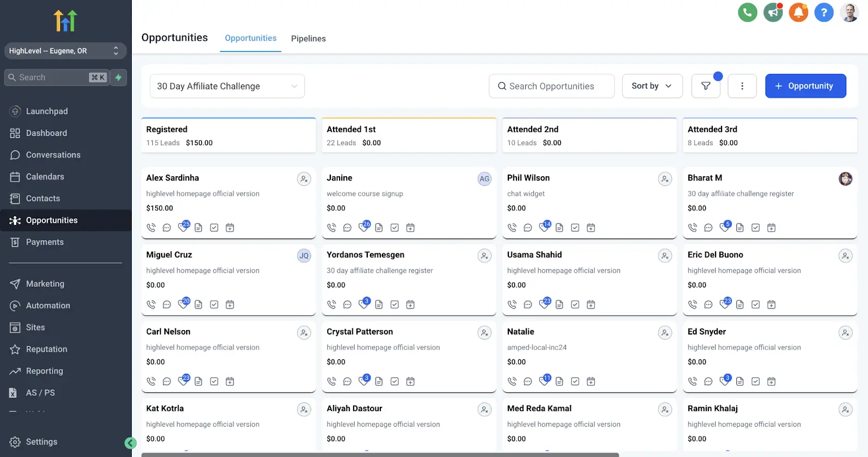Click the assign-user icon on Alex Sardinha card
This screenshot has width=868, height=457.
pyautogui.click(x=304, y=179)
